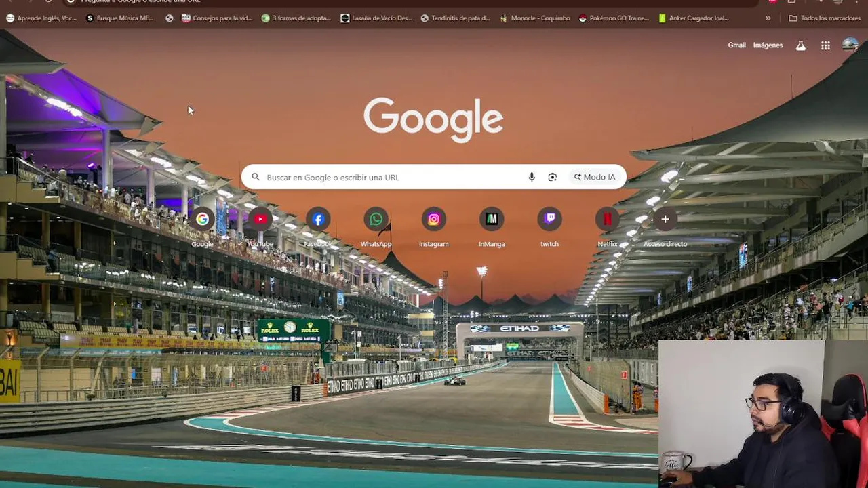Click the magnifier icon in search box
Image resolution: width=868 pixels, height=488 pixels.
[256, 177]
